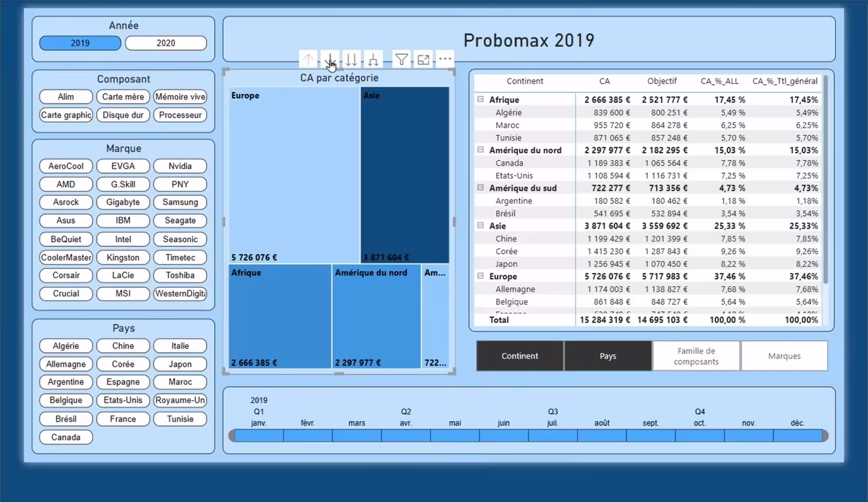Sort table by Objectif column header

(x=662, y=81)
